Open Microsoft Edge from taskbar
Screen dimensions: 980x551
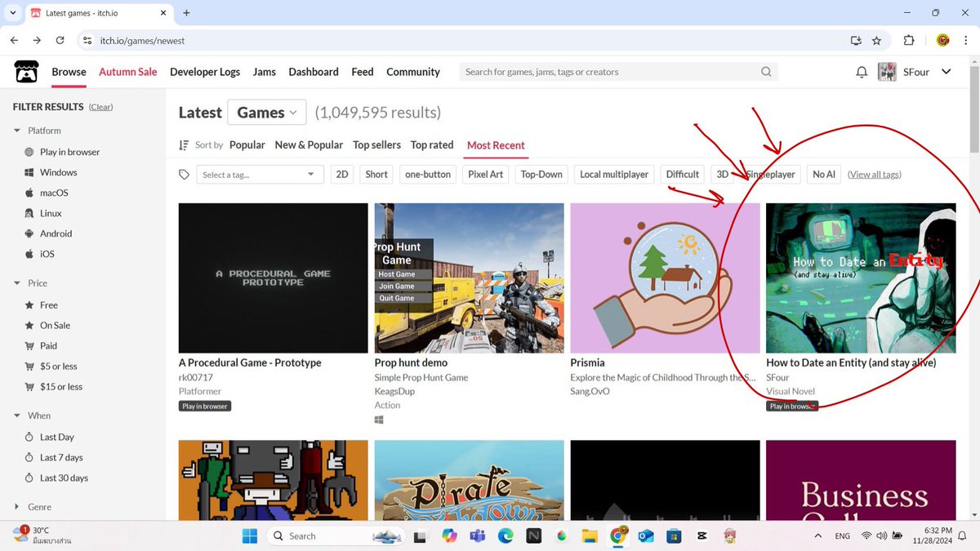pyautogui.click(x=506, y=535)
